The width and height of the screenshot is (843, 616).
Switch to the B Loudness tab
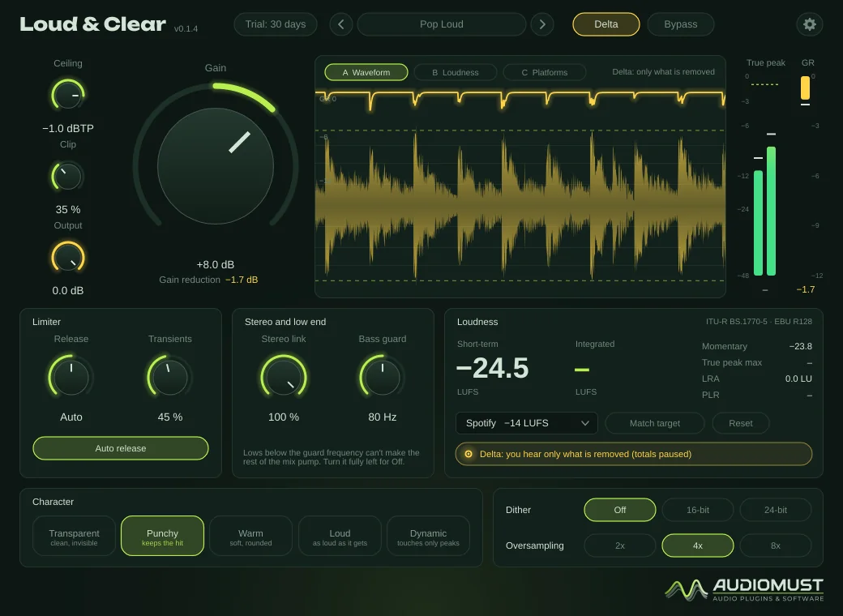click(x=455, y=72)
